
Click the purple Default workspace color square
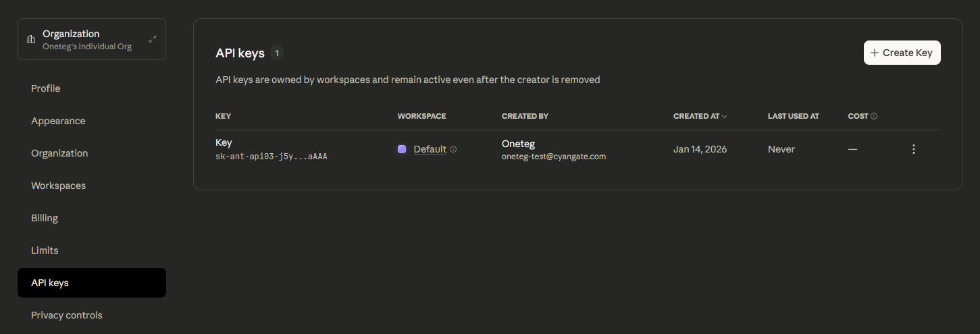tap(402, 149)
